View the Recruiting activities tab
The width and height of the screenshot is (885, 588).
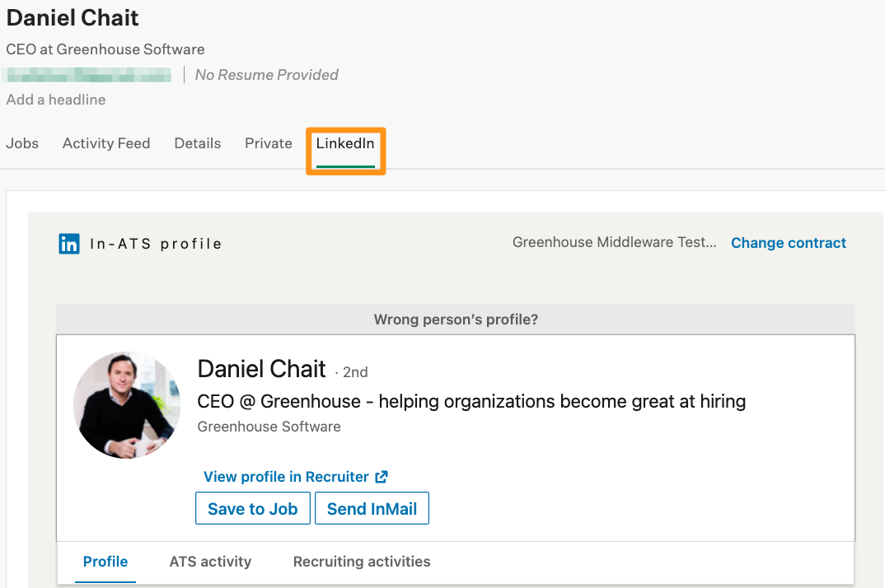coord(362,562)
